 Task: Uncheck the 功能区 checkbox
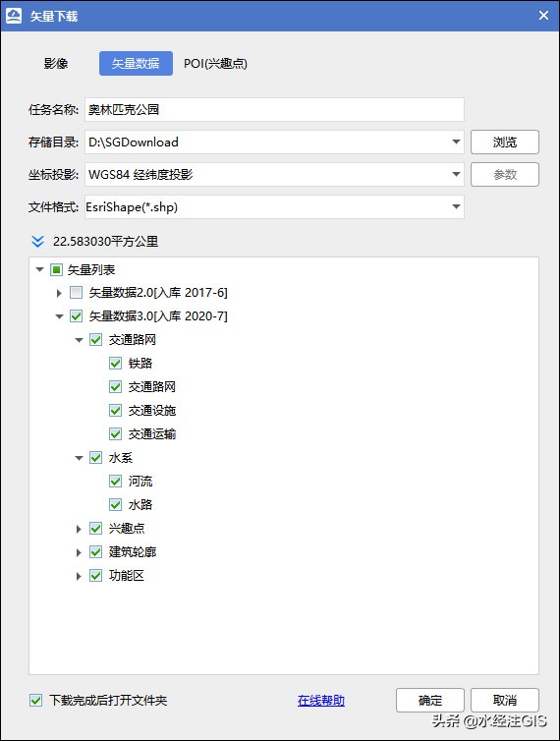pos(96,576)
